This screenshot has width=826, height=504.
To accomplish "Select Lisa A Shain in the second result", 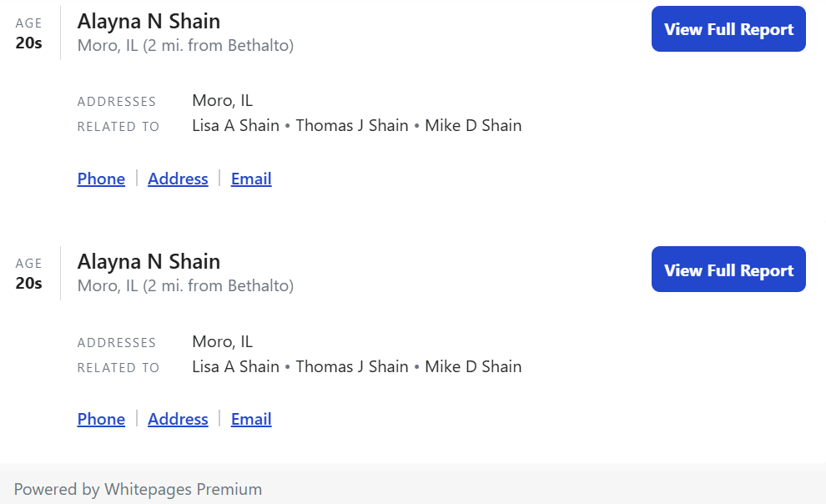I will tap(235, 366).
